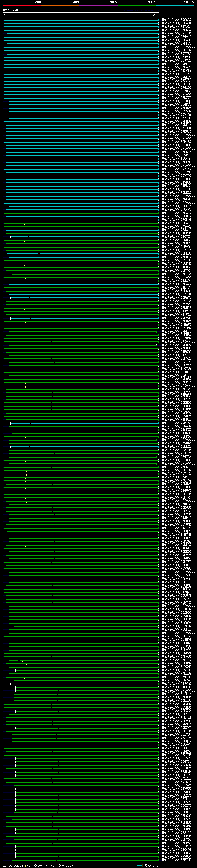
Task: Open UniRef100_C5XVM3
Action: 177,57
